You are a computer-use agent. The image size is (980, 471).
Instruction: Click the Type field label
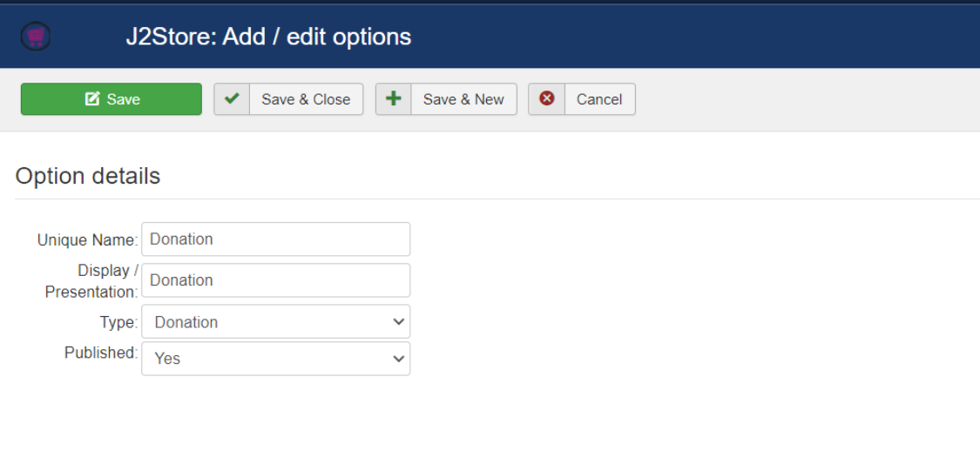(x=118, y=322)
